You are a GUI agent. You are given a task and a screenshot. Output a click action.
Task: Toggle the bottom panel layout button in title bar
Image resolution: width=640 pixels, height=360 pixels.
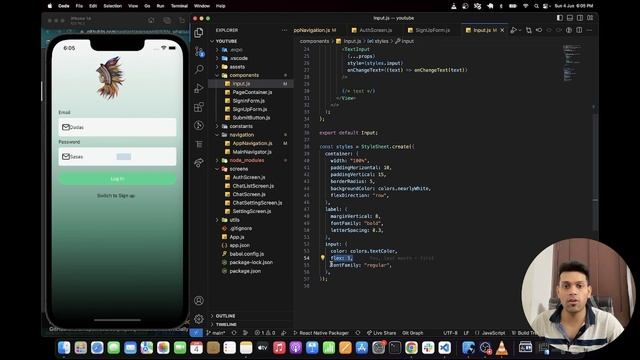click(x=570, y=18)
